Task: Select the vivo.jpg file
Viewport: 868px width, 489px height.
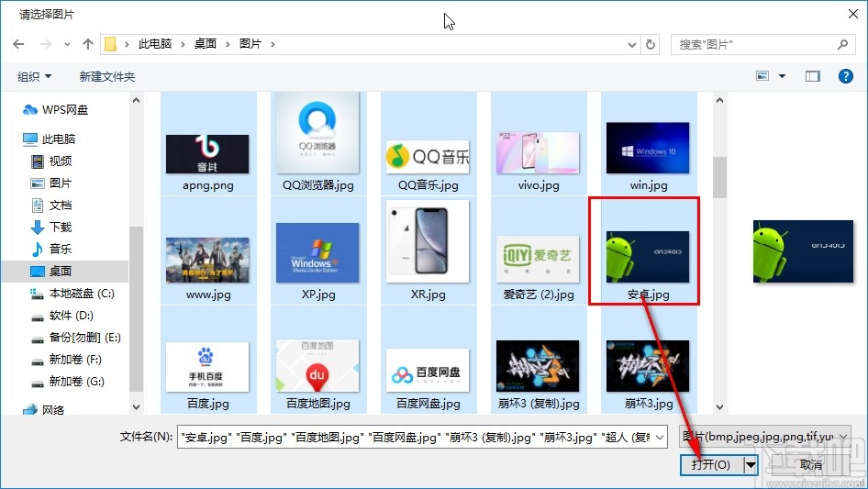Action: [539, 144]
